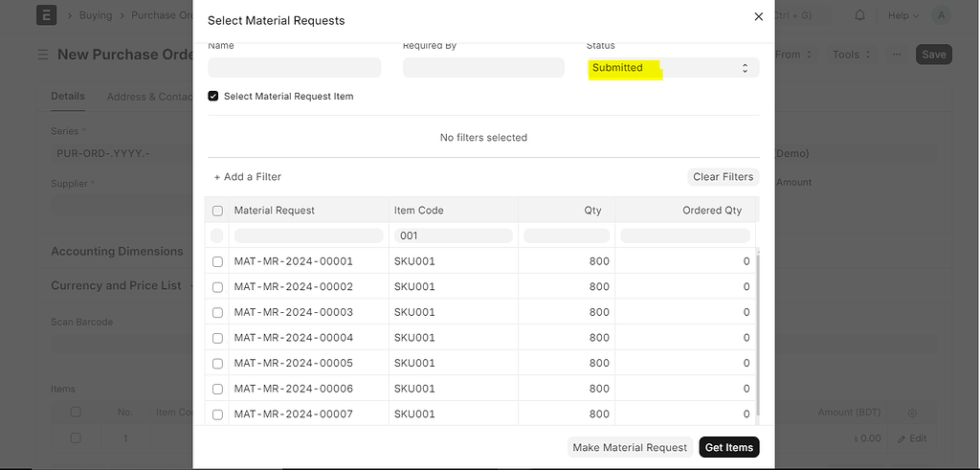Tick Items table row 1 checkbox
Screen dimensions: 980x470
[76, 438]
